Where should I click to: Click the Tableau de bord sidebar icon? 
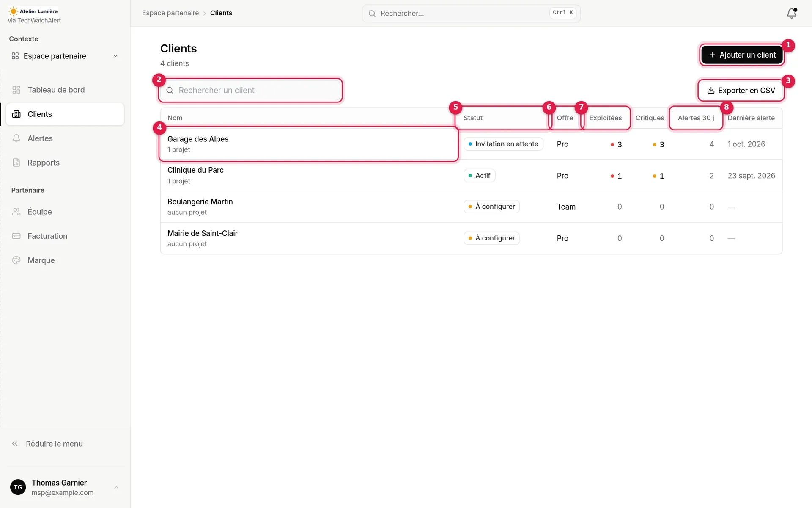pos(16,90)
